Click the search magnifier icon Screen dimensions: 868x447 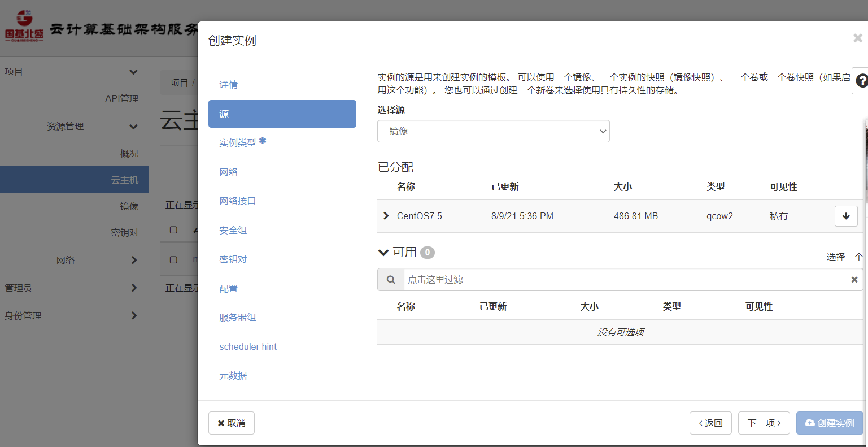pos(391,280)
